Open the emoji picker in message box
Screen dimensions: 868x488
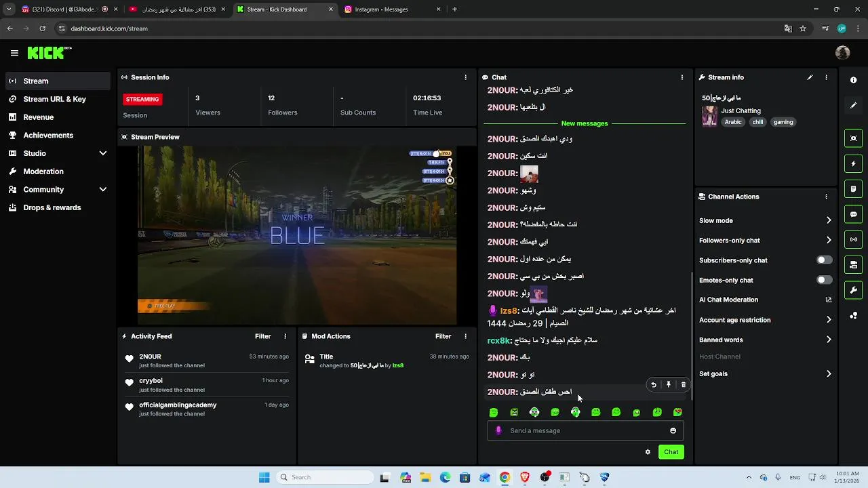(x=673, y=430)
